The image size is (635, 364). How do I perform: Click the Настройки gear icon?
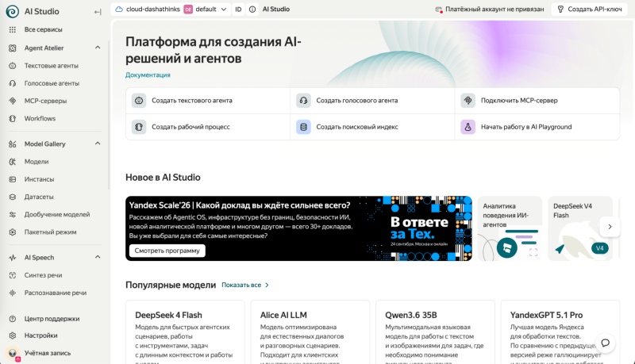13,335
